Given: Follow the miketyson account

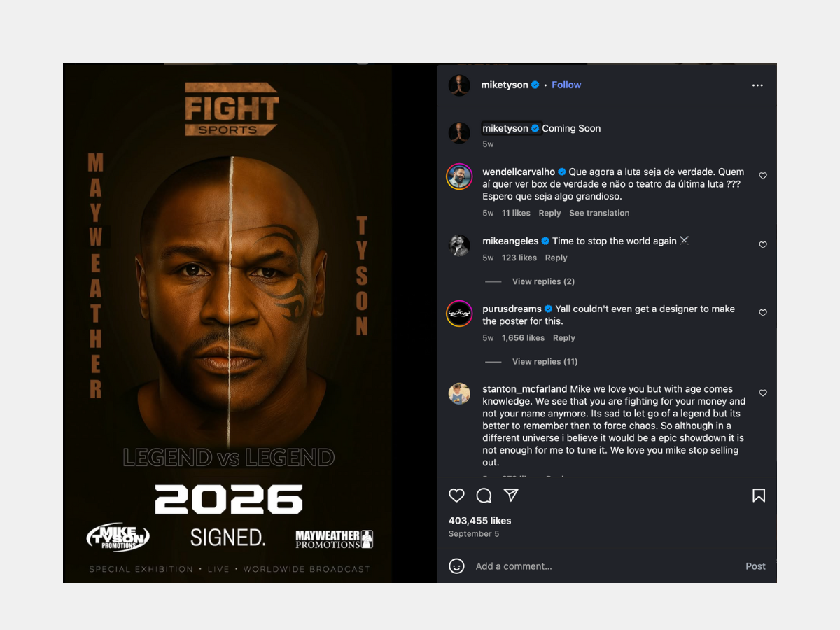Looking at the screenshot, I should [566, 85].
